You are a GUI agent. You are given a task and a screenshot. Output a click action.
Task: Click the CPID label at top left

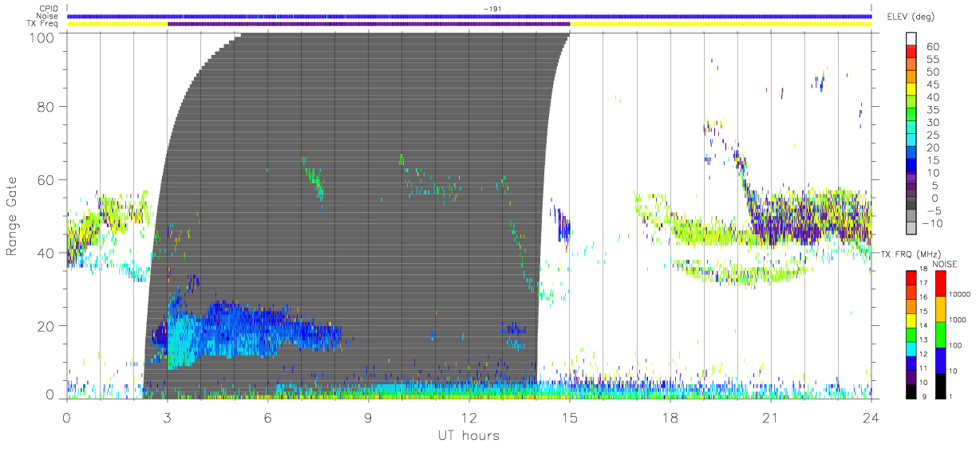[50, 9]
